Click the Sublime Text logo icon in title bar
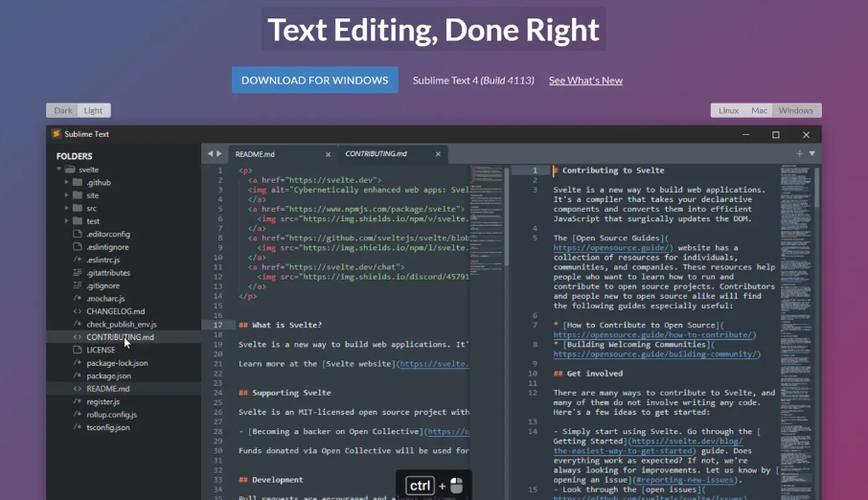868x500 pixels. pyautogui.click(x=56, y=133)
